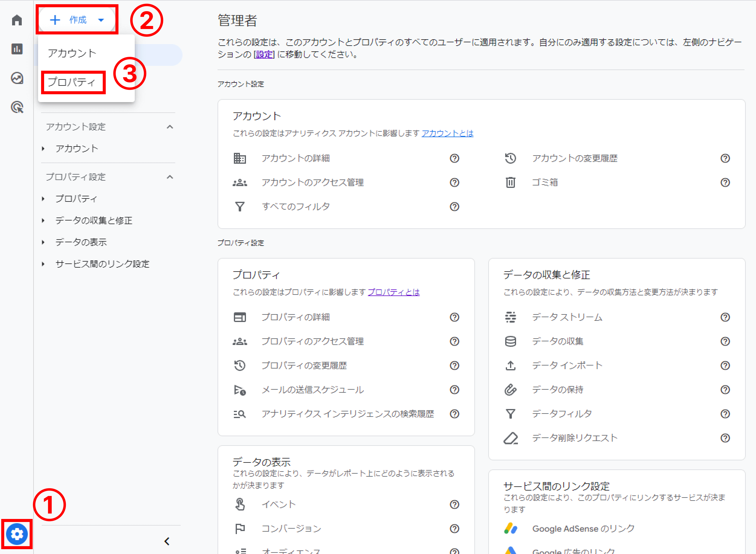
Task: Open ゴミ箱 in account card
Action: (x=545, y=182)
